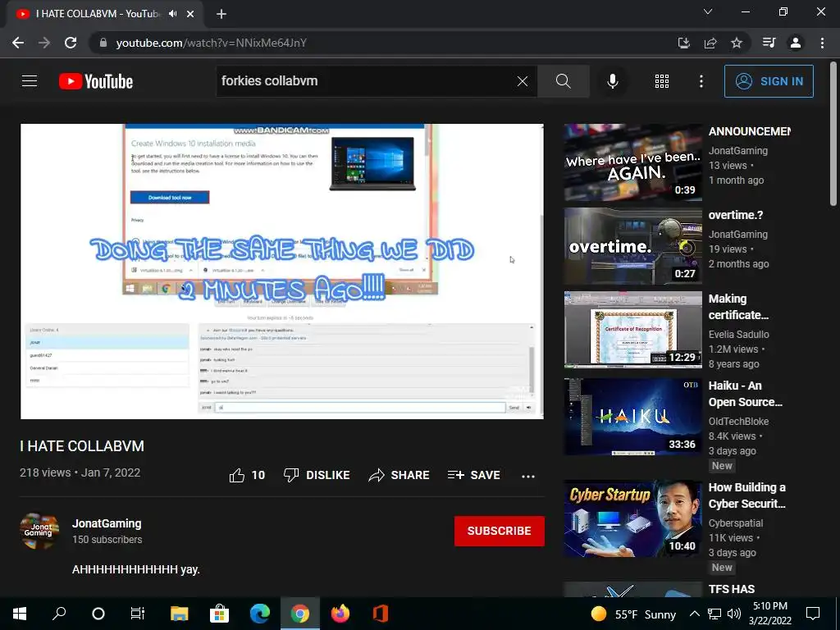Start voice search with microphone
840x630 pixels.
(613, 81)
